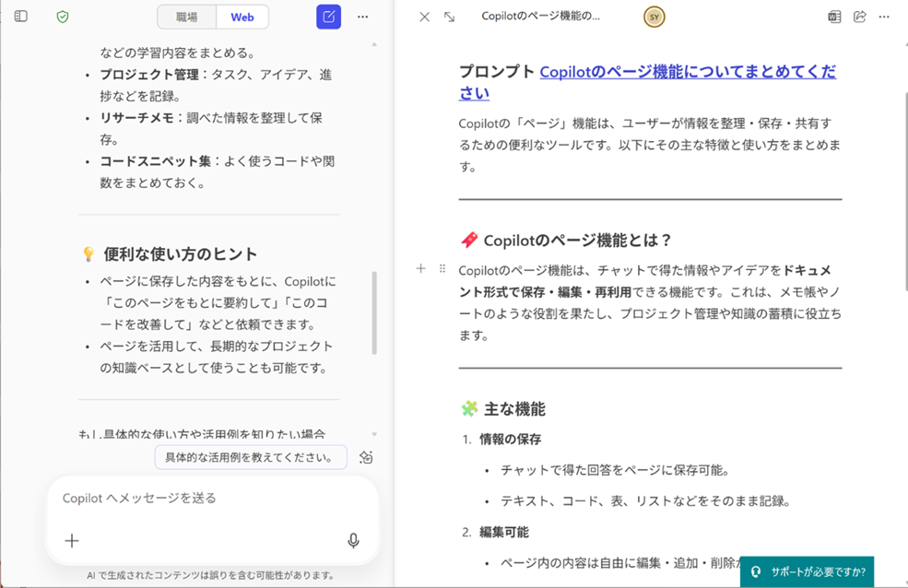Click the chat scroll down arrow
This screenshot has width=908, height=588.
(374, 434)
